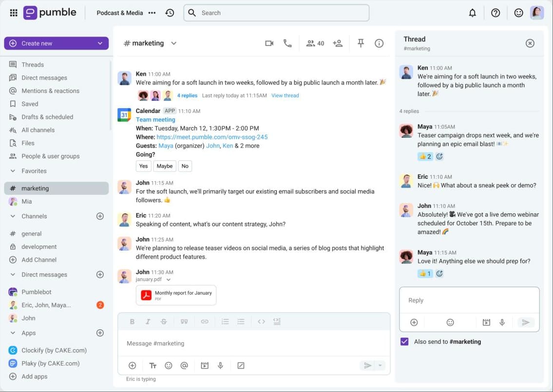Add reaction to Maya's 11:05 AM reply
This screenshot has width=553, height=392.
click(439, 156)
